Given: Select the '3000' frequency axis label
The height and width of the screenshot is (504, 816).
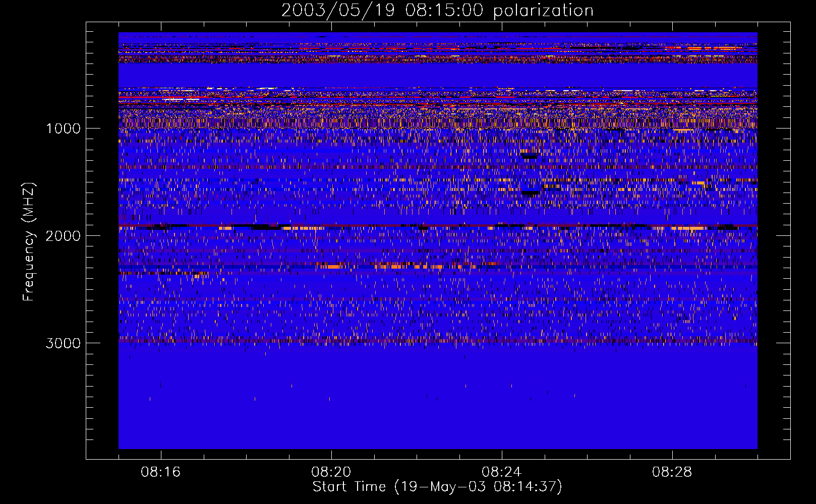Looking at the screenshot, I should 63,343.
